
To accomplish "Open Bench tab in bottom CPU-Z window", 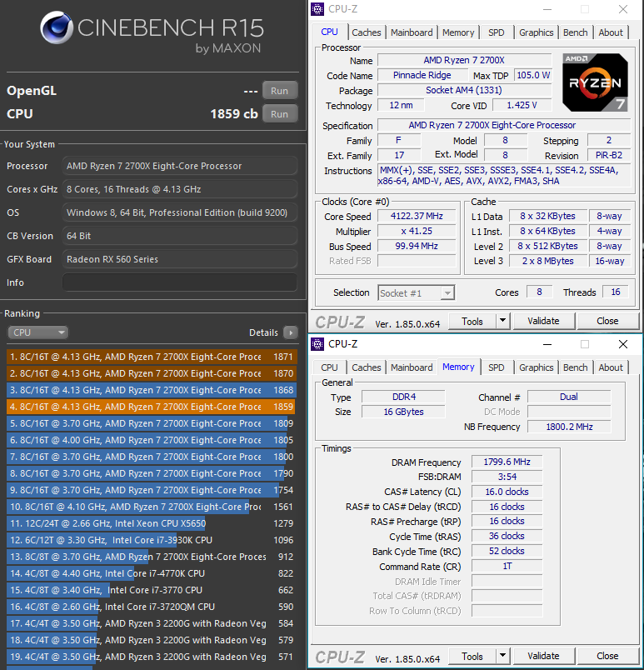I will [x=575, y=367].
